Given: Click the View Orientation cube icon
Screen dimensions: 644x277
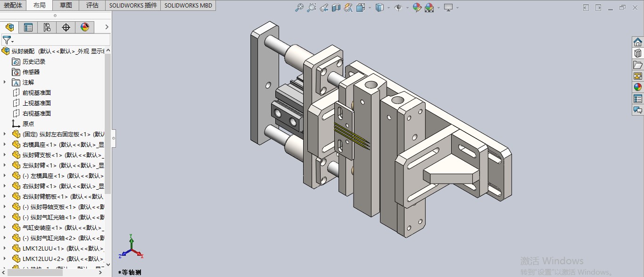Looking at the screenshot, I should click(361, 8).
